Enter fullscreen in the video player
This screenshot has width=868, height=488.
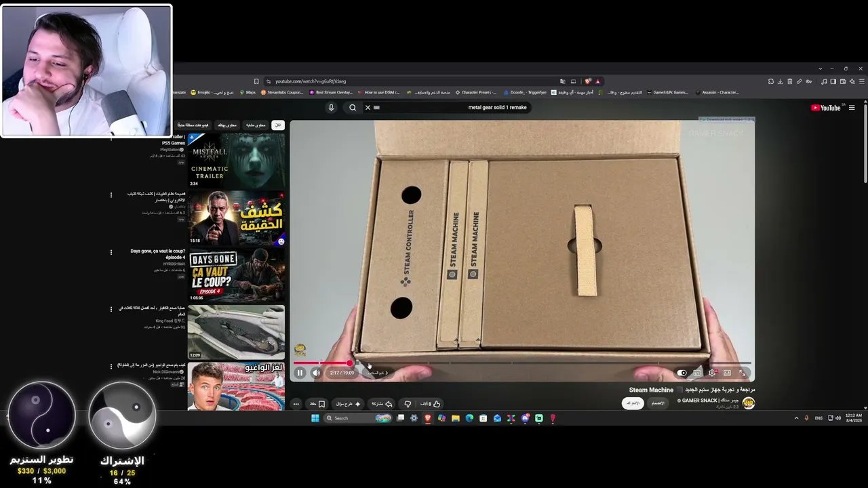click(x=743, y=373)
